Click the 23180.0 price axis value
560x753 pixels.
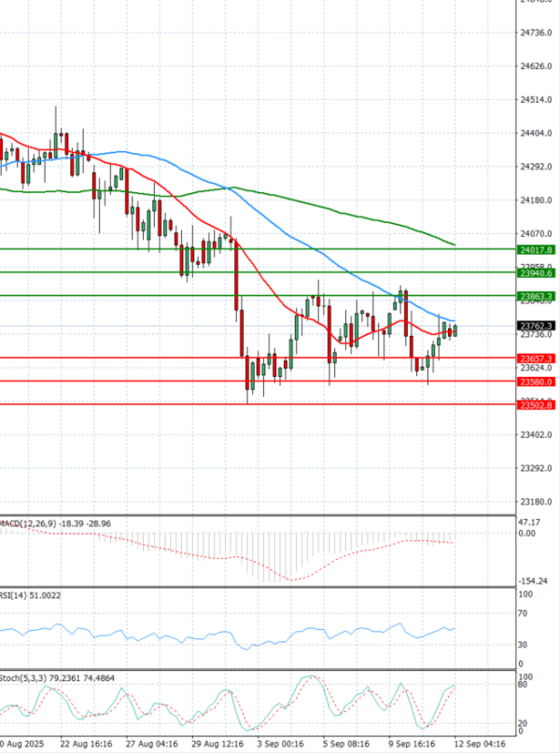[x=536, y=502]
